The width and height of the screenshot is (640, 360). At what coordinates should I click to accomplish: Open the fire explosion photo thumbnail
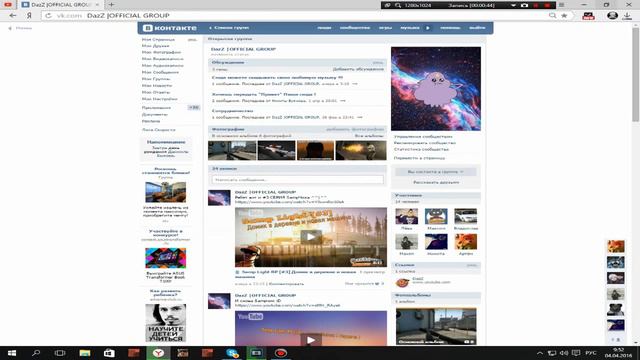click(x=360, y=150)
